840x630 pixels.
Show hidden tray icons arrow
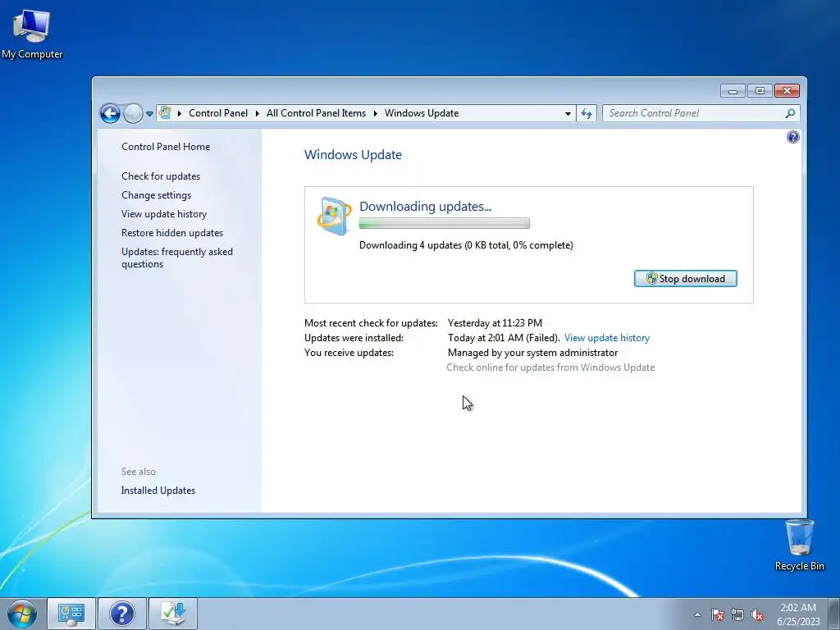coord(697,614)
